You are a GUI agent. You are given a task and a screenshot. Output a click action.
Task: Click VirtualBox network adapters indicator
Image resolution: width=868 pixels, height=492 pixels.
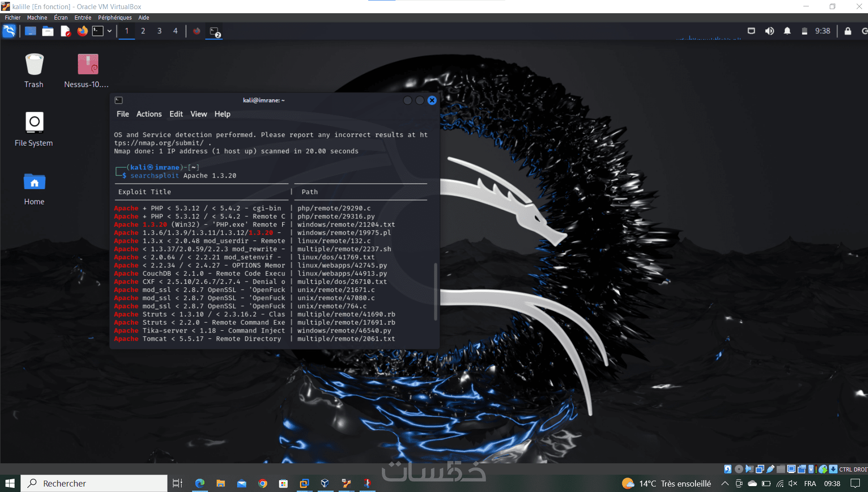tap(760, 469)
